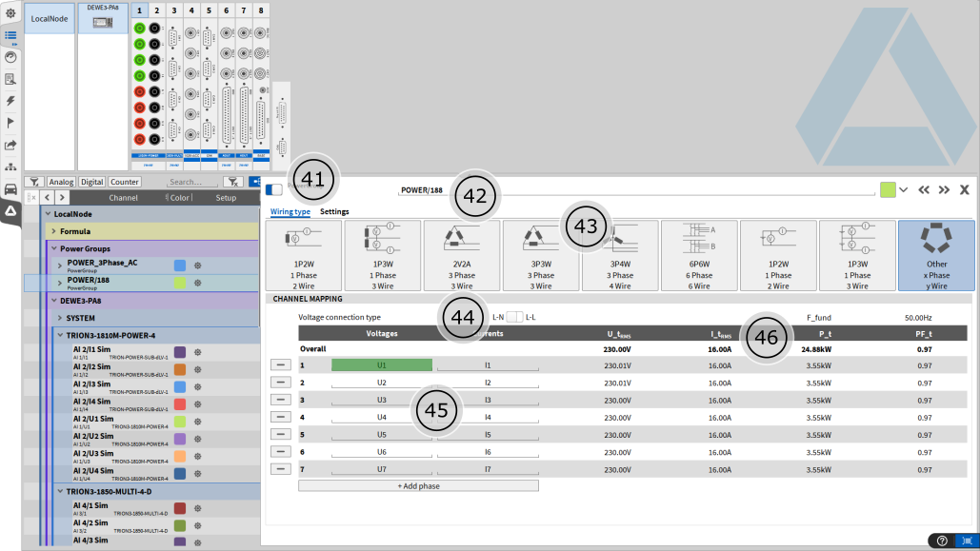Click the blue swatch for POWER_3Phase_AC
The height and width of the screenshot is (551, 980).
coord(180,266)
